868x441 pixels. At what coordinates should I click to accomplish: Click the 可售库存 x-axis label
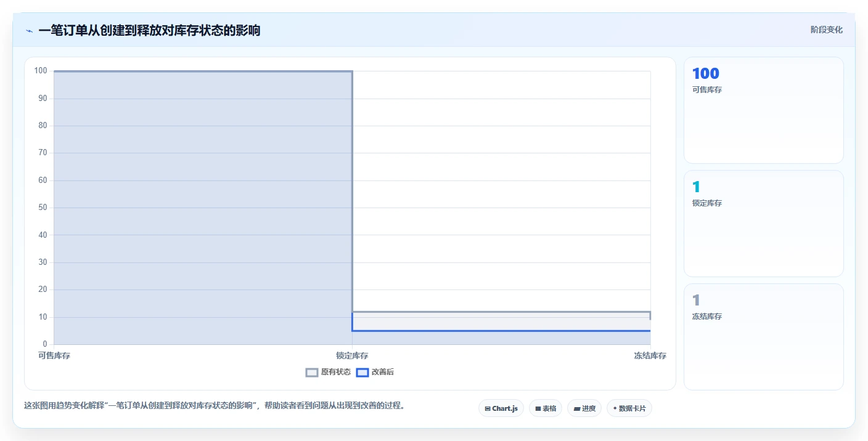pyautogui.click(x=54, y=355)
